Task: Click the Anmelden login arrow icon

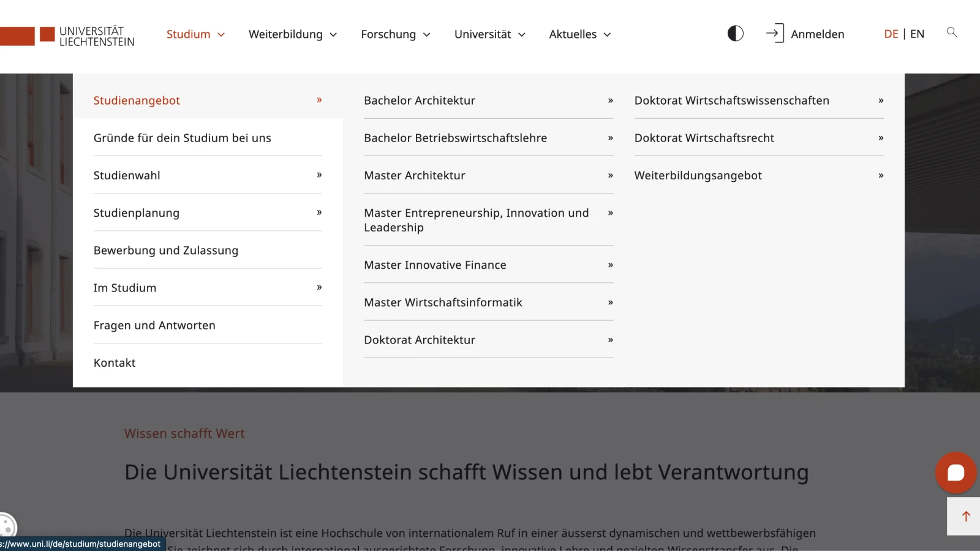Action: [x=774, y=33]
